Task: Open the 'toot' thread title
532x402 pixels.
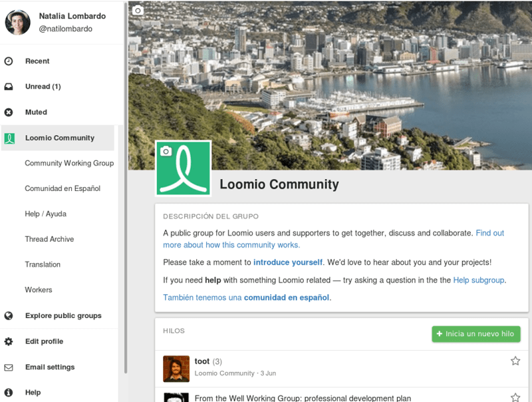Action: point(202,361)
